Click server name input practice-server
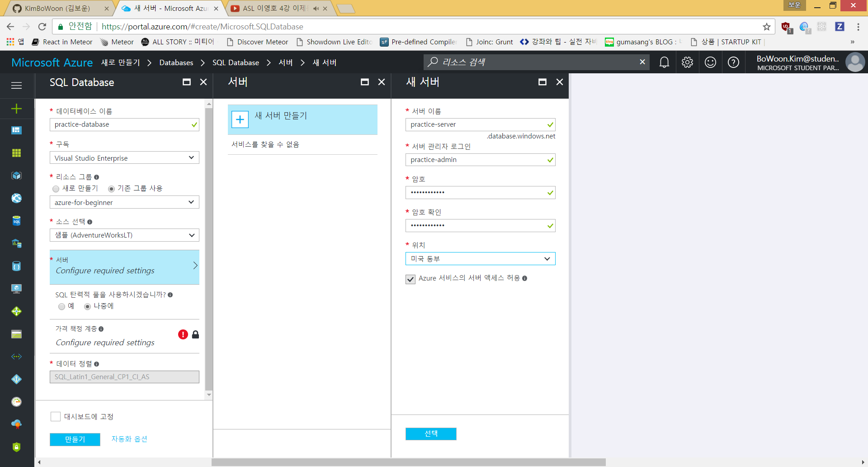 click(x=480, y=124)
